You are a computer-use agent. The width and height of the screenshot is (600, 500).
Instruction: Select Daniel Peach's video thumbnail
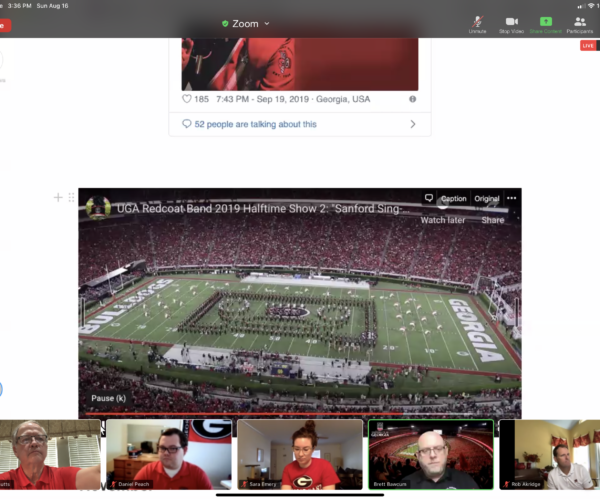click(169, 454)
